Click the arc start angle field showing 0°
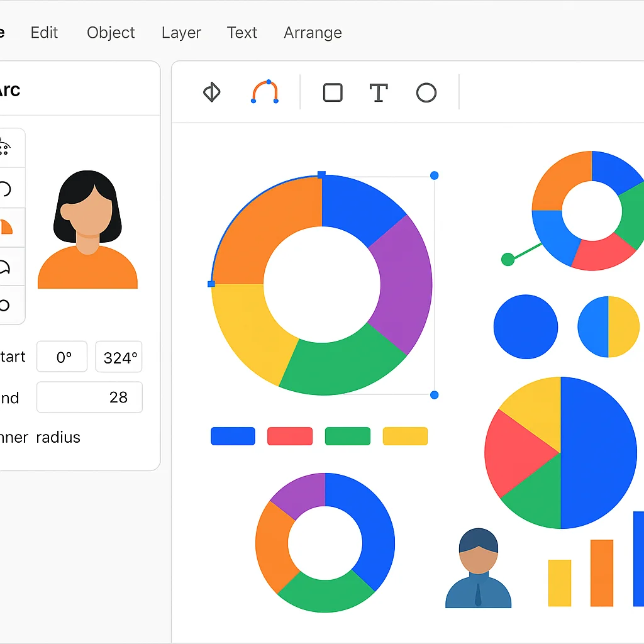This screenshot has height=644, width=644. 62,357
